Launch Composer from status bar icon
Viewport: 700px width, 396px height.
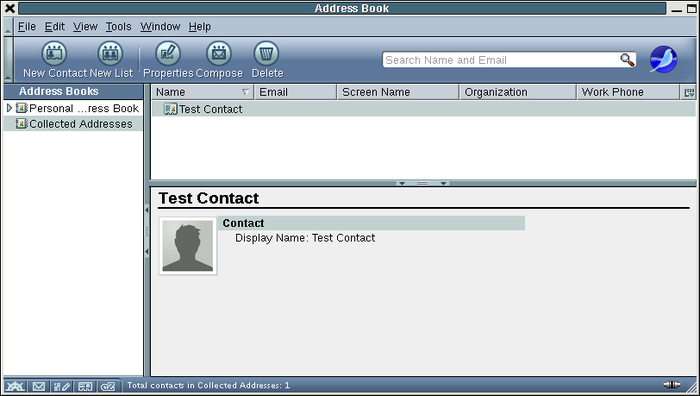tap(62, 386)
